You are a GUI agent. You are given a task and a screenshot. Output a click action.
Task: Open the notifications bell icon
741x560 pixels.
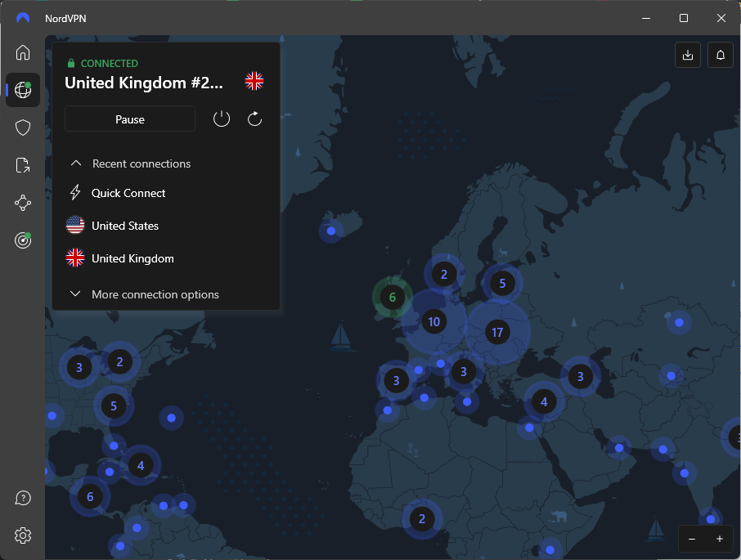(x=721, y=55)
